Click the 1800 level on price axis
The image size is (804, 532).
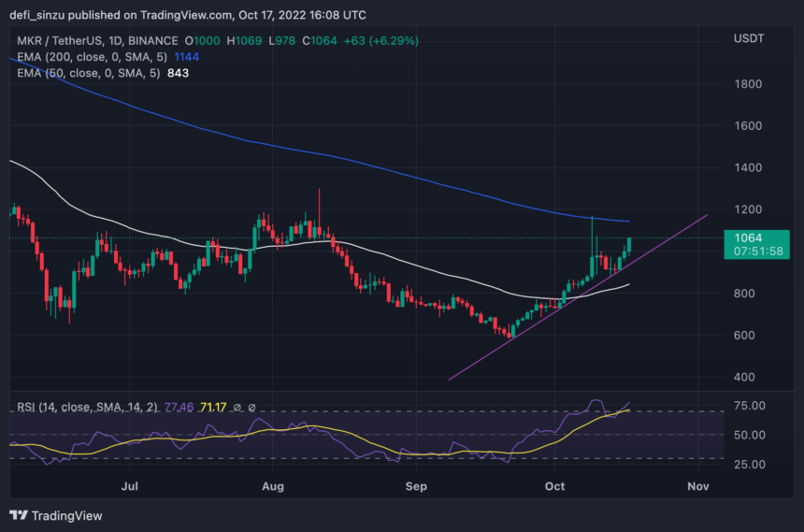point(748,84)
